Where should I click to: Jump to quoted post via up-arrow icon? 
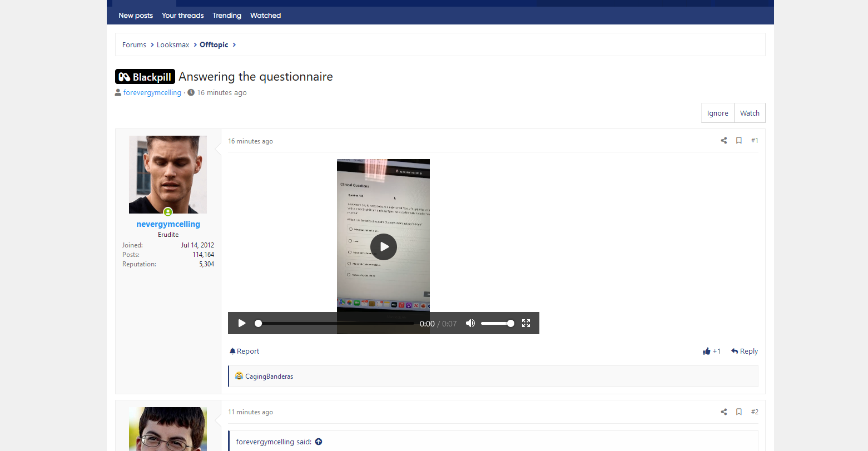coord(319,442)
